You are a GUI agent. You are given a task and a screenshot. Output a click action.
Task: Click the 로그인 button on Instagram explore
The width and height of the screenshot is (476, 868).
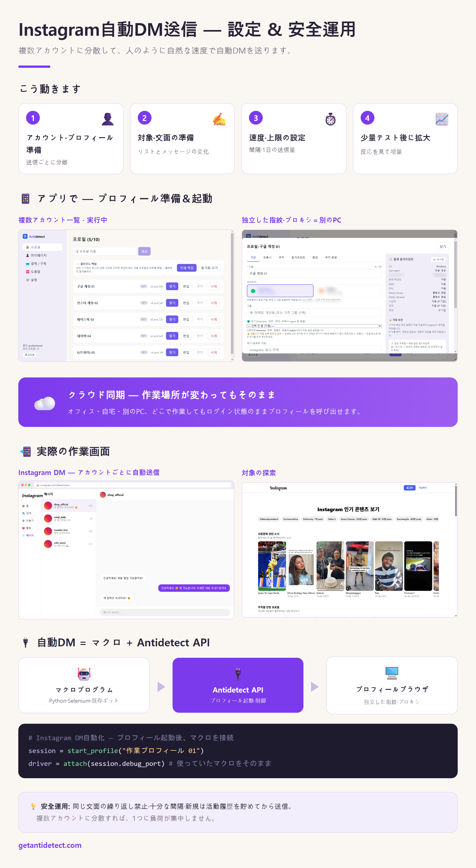409,488
